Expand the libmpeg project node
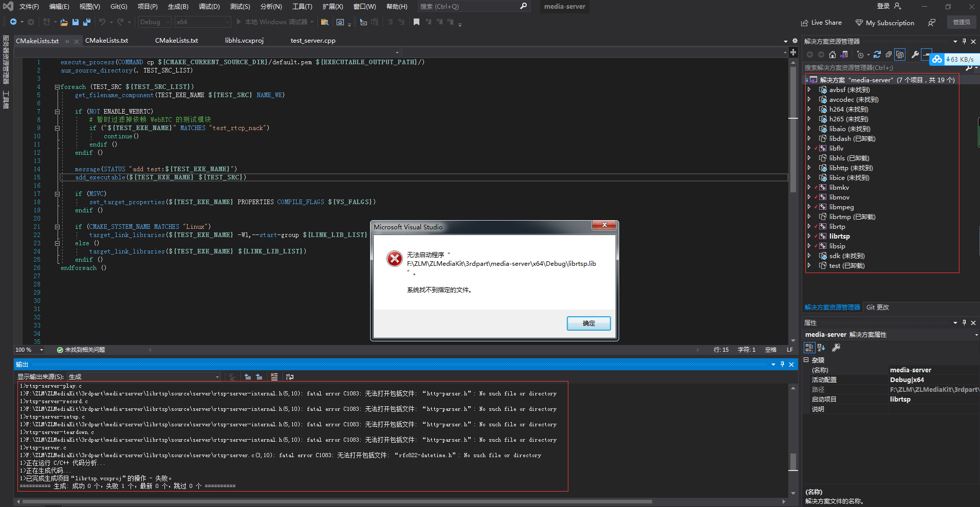Viewport: 980px width, 507px height. 809,207
